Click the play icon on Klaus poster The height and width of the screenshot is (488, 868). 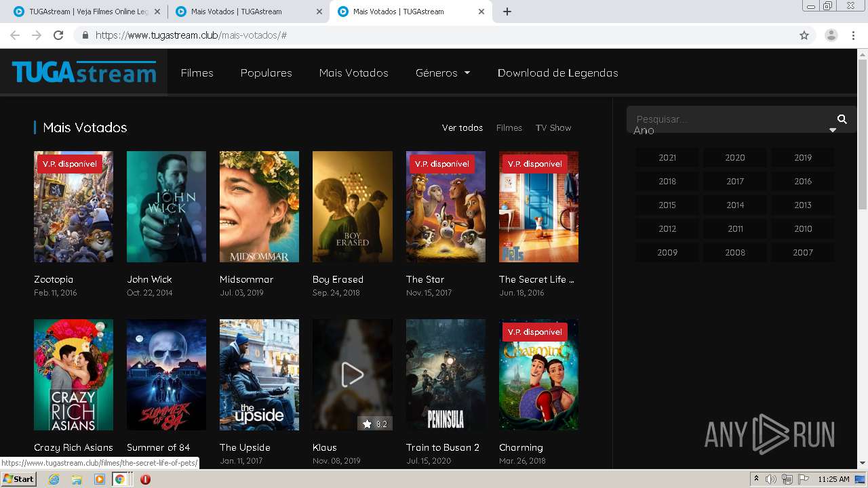coord(352,375)
